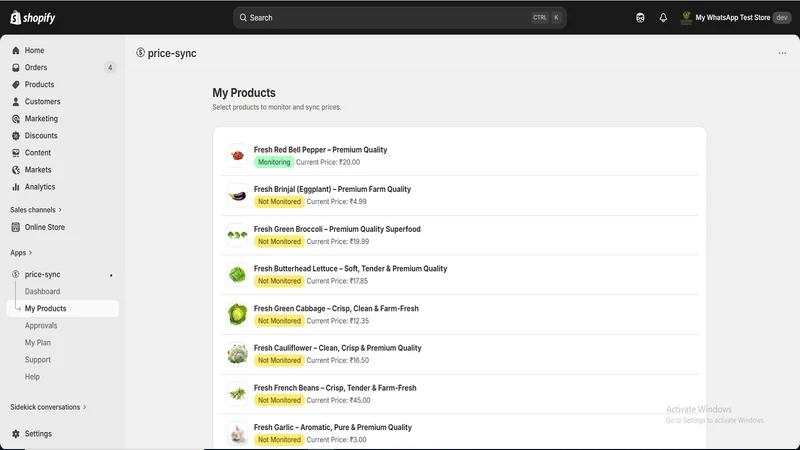Click Not Monitored badge on Cauliflower
800x450 pixels.
(x=279, y=360)
